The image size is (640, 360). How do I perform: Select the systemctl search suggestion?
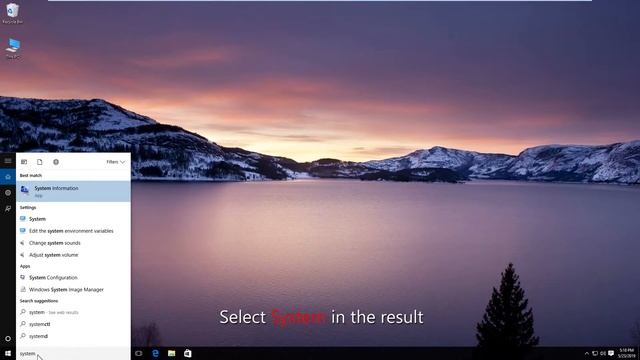pos(73,324)
